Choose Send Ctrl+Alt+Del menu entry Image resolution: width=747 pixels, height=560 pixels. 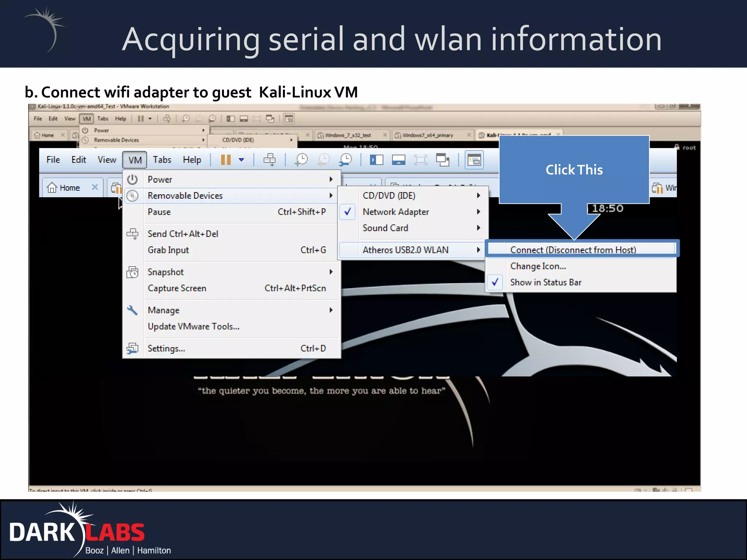pos(232,234)
